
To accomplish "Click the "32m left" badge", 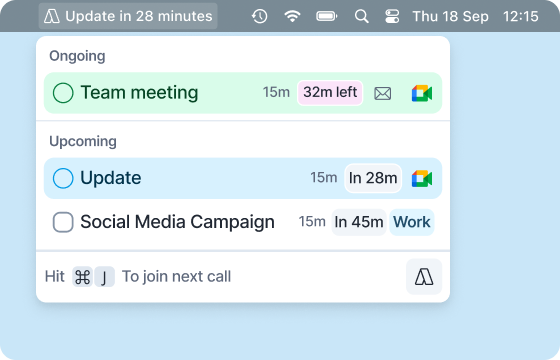I will 330,93.
